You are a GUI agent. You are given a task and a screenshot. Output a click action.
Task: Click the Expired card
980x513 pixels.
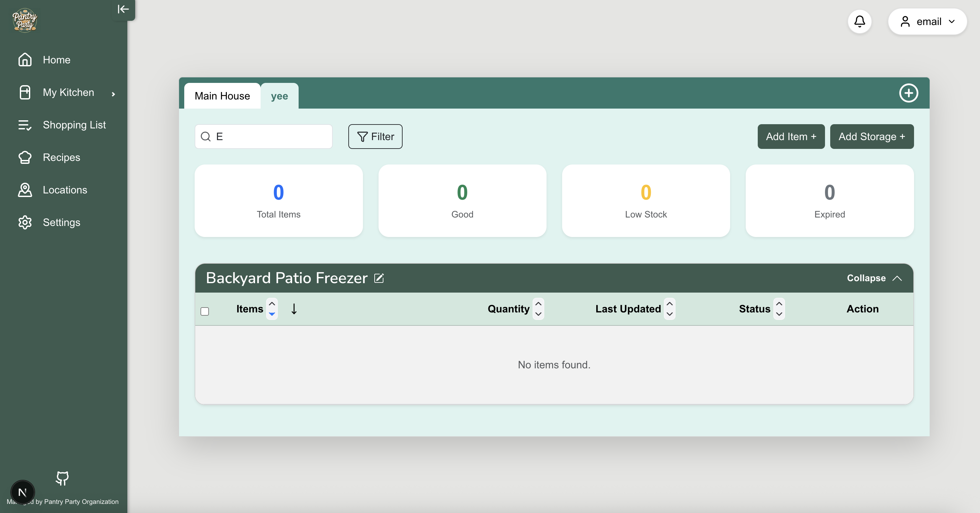pos(829,201)
